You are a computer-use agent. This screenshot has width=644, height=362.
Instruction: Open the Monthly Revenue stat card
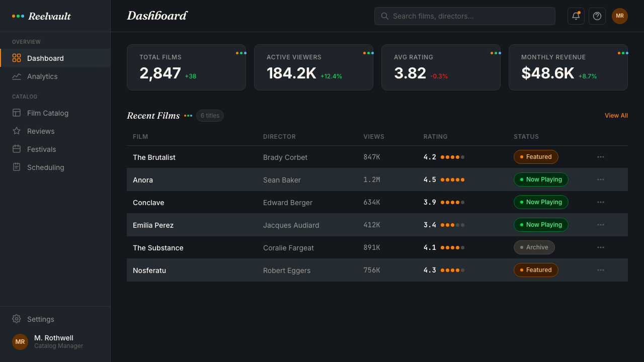[x=568, y=67]
